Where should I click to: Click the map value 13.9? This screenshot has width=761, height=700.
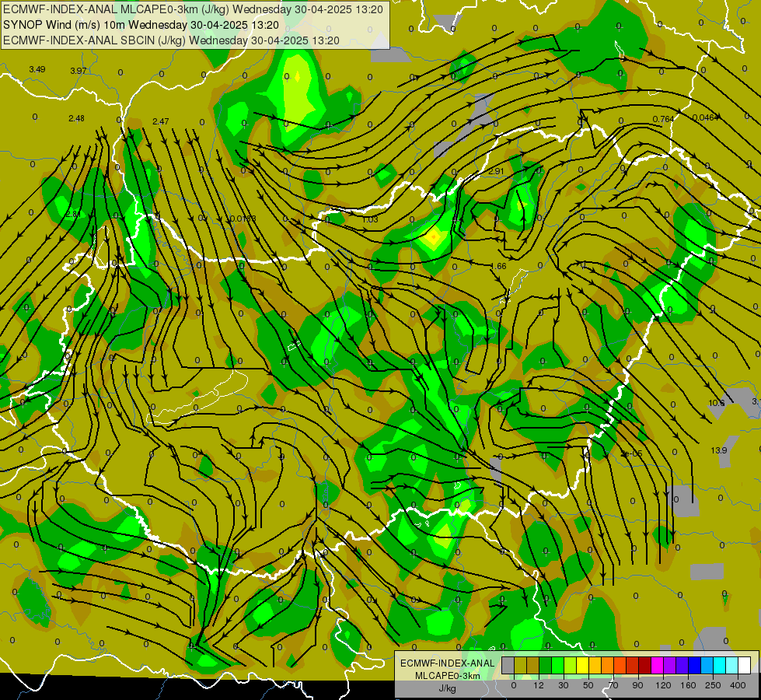[x=719, y=450]
